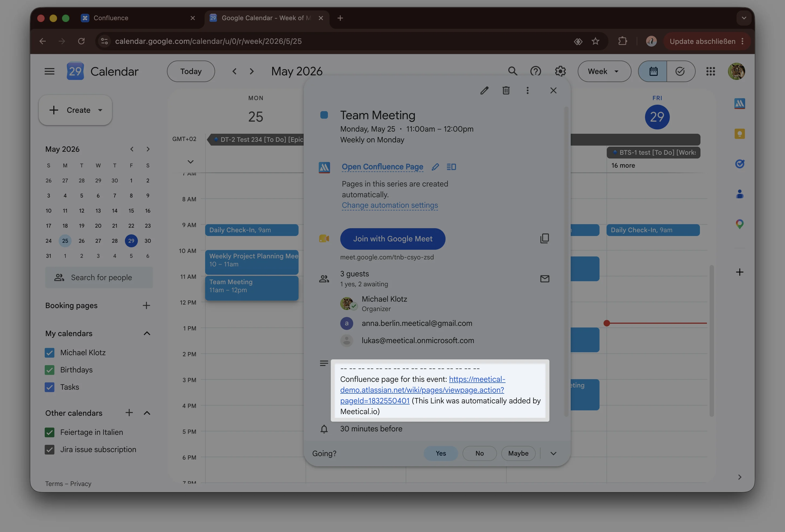Add other calendars plus icon
The height and width of the screenshot is (532, 785).
point(129,413)
